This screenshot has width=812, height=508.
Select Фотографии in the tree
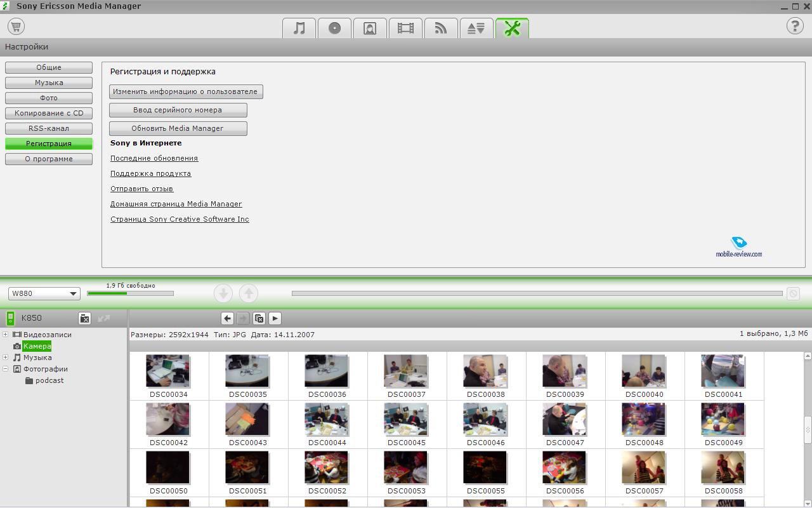[x=46, y=369]
